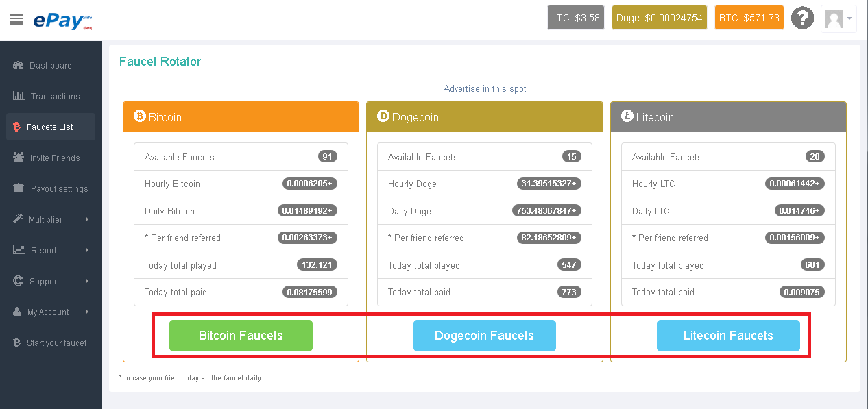This screenshot has width=868, height=409.
Task: Click Litecoin today total played 601
Action: 812,264
